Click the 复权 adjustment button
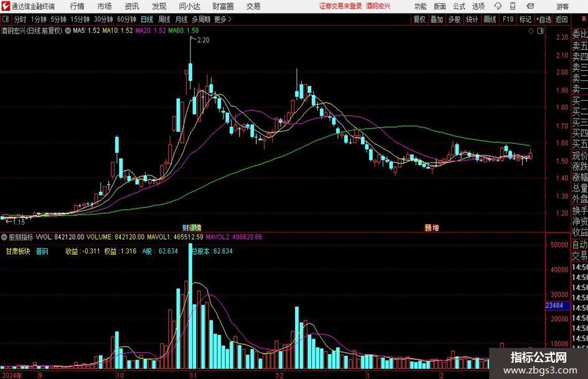 click(419, 19)
